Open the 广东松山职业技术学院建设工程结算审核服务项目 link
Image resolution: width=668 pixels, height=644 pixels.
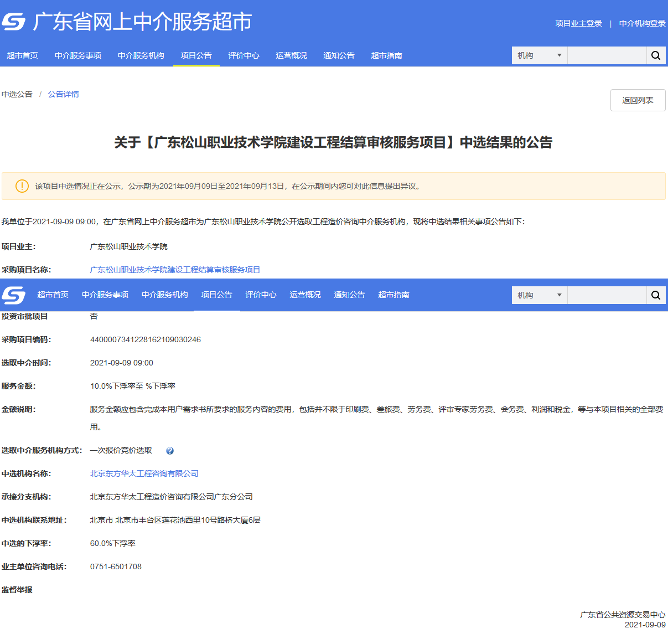coord(175,270)
